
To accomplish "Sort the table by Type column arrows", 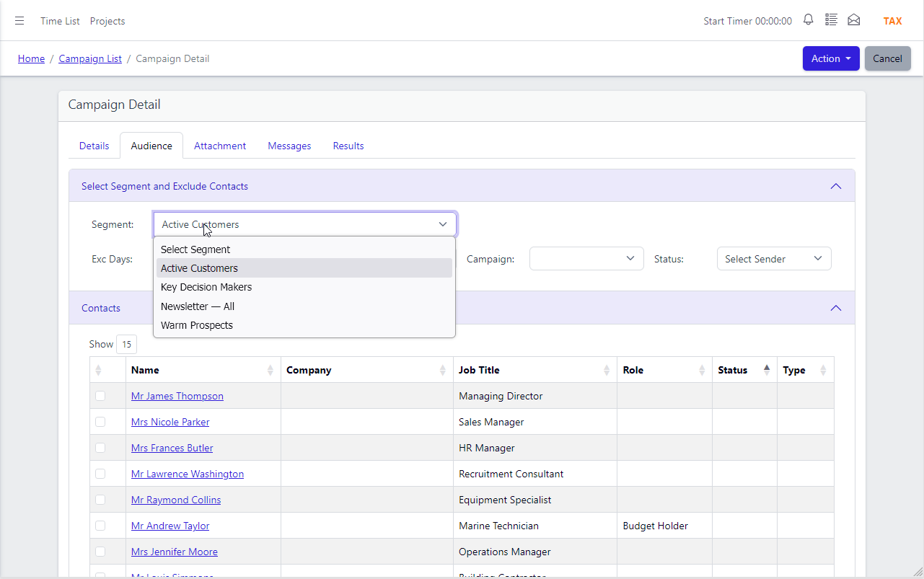I will point(823,370).
